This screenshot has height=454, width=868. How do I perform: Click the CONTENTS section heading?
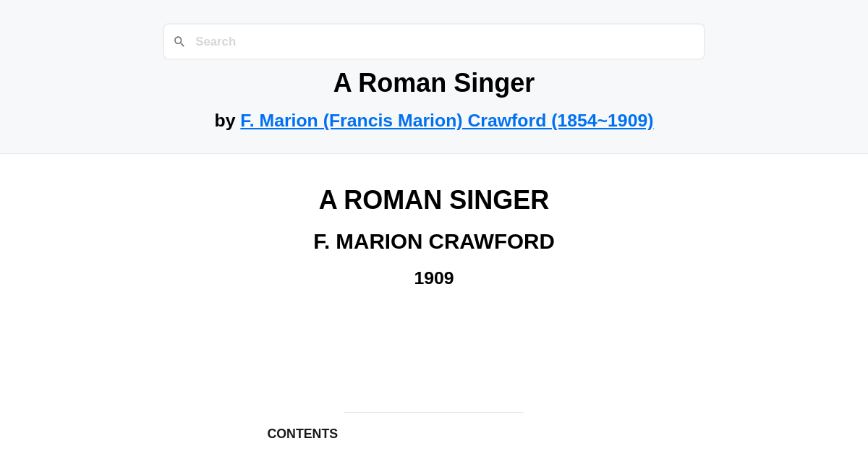tap(302, 434)
